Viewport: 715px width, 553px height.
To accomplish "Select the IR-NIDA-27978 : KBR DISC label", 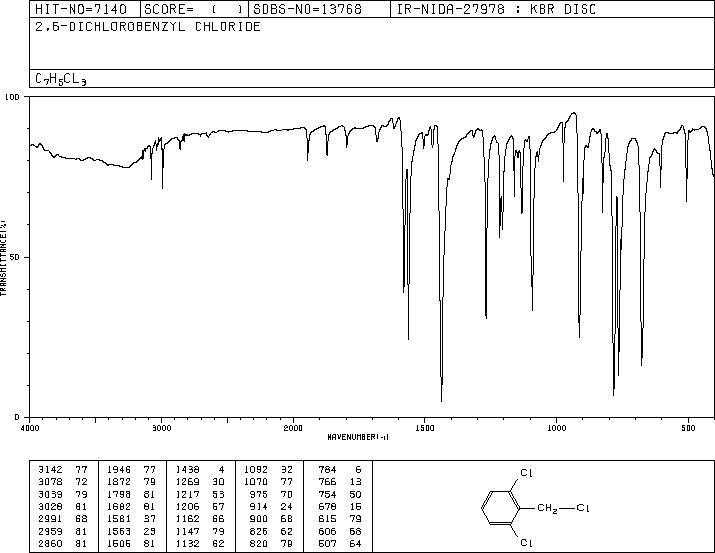I will [496, 9].
